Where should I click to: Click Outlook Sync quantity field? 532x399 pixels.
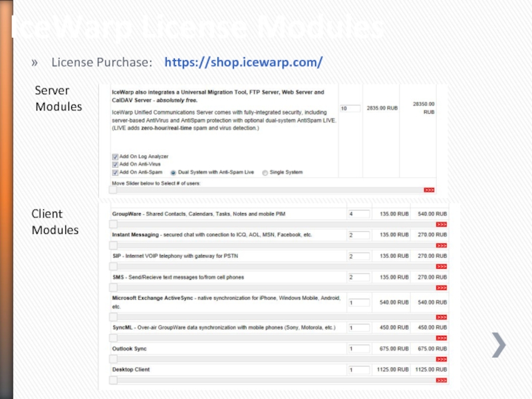(x=359, y=348)
